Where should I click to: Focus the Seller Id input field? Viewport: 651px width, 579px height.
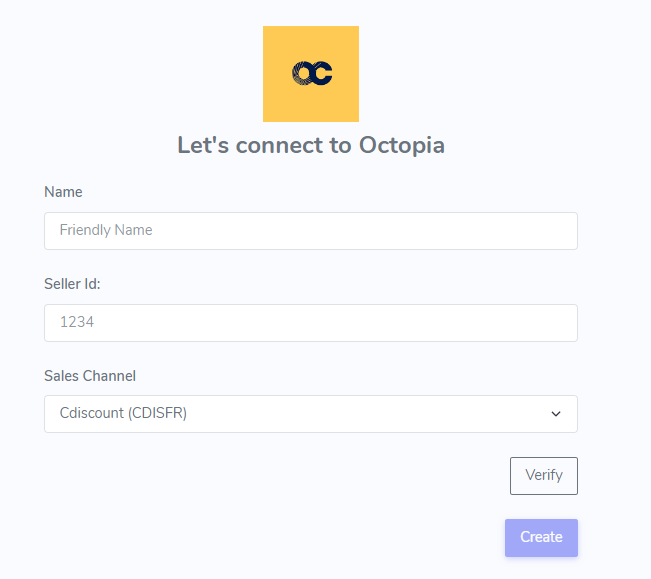point(310,323)
